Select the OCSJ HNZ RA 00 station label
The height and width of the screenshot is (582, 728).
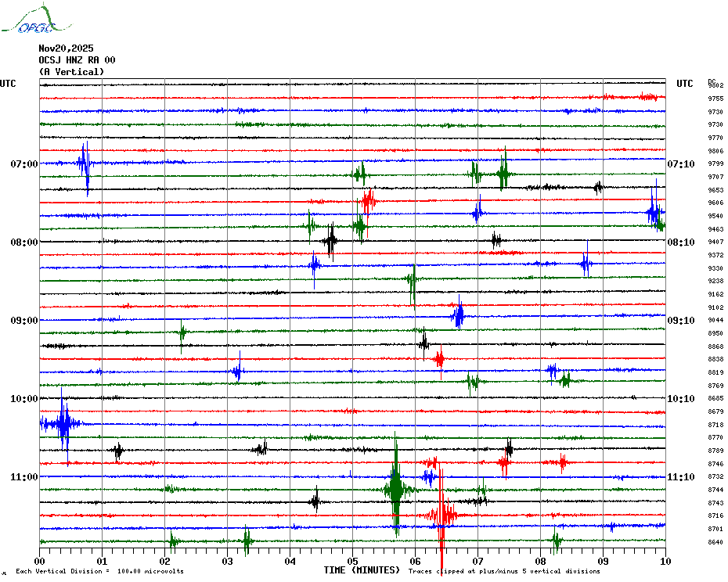click(77, 59)
